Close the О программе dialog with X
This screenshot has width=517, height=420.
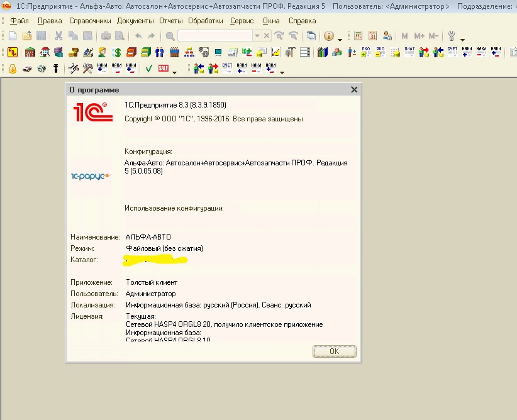pos(354,90)
